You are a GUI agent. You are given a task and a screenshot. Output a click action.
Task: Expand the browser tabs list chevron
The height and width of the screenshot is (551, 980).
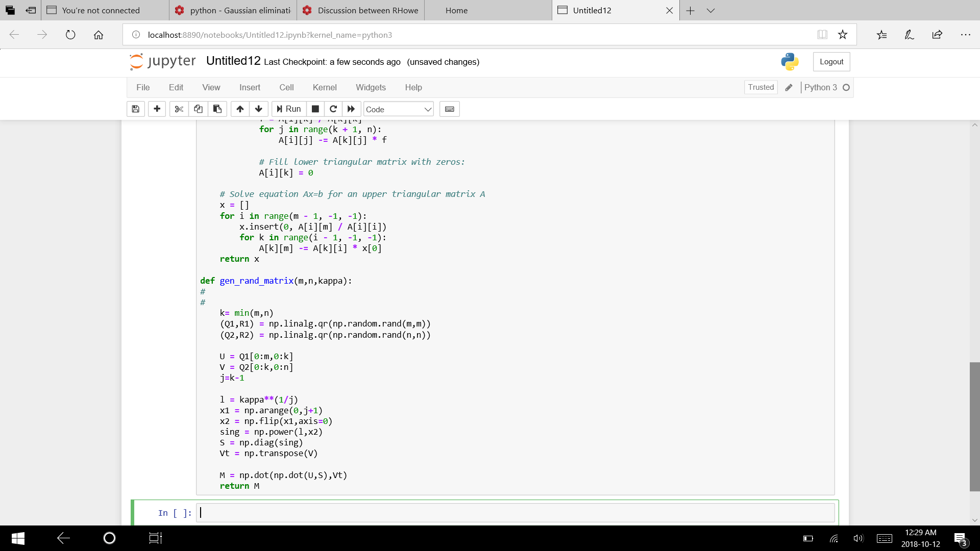711,10
